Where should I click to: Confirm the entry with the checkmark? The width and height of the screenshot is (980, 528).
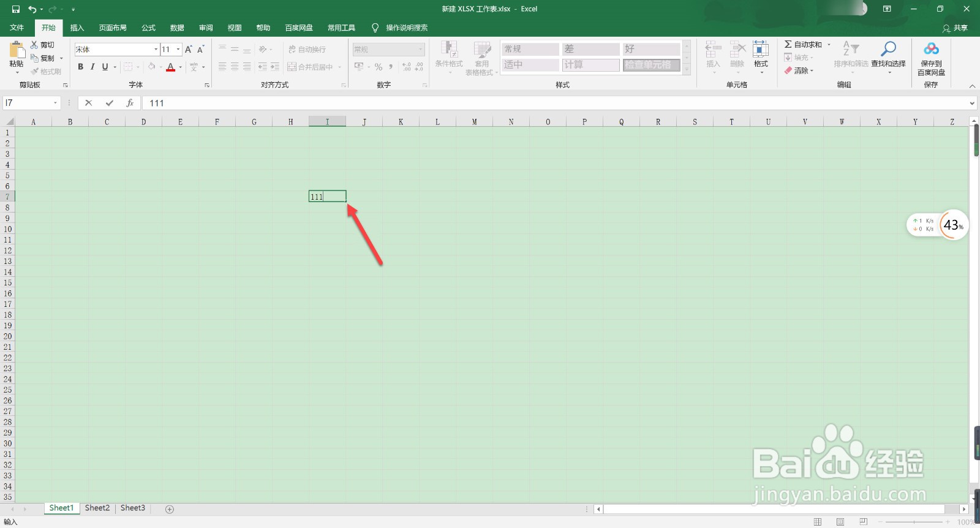tap(110, 103)
